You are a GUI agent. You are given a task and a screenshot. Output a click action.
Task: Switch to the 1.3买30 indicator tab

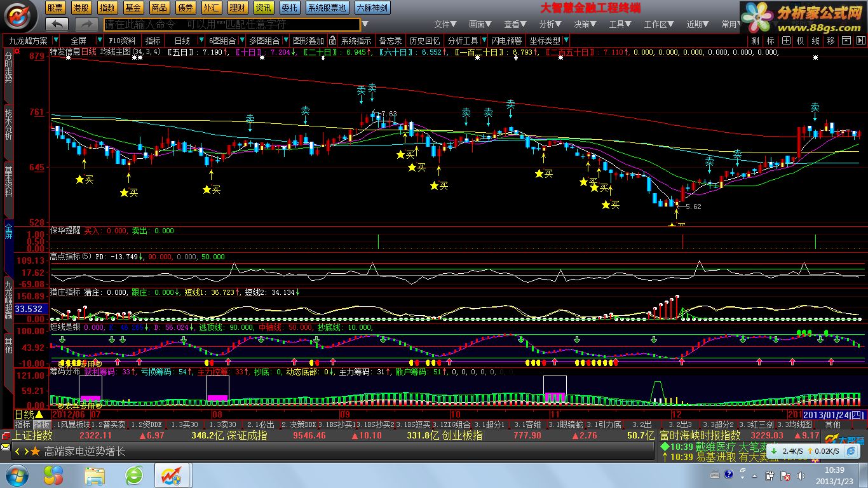coord(184,424)
